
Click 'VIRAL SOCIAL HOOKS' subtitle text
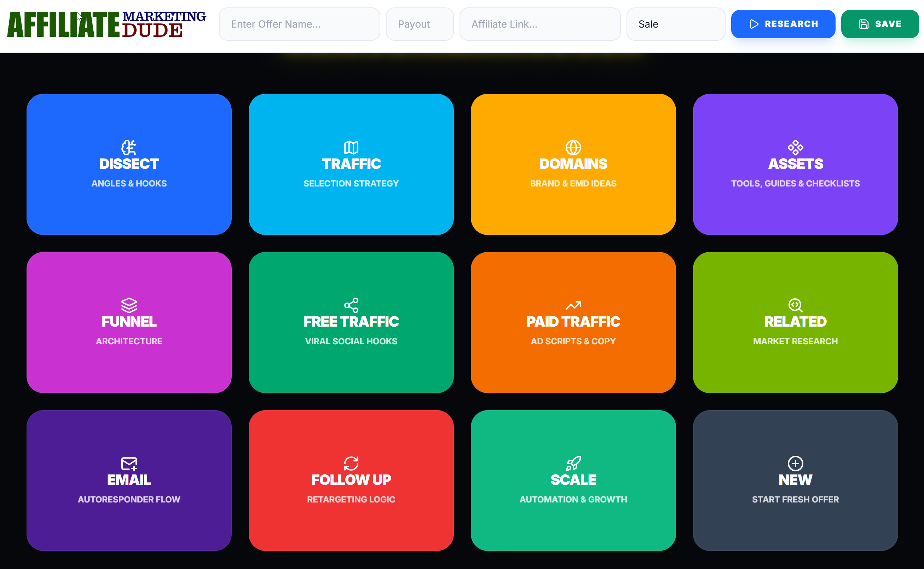(351, 341)
